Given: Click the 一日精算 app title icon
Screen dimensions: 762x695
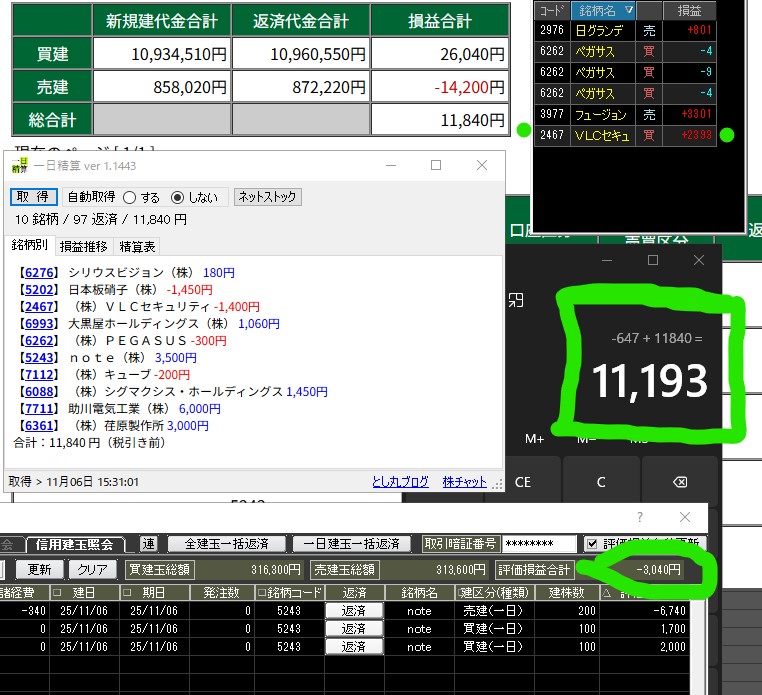Looking at the screenshot, I should pyautogui.click(x=19, y=166).
